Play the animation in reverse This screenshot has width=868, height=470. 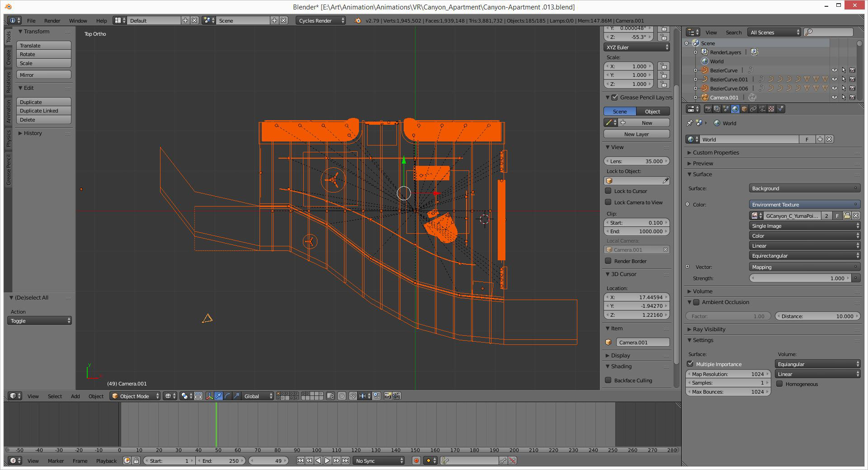pyautogui.click(x=318, y=461)
